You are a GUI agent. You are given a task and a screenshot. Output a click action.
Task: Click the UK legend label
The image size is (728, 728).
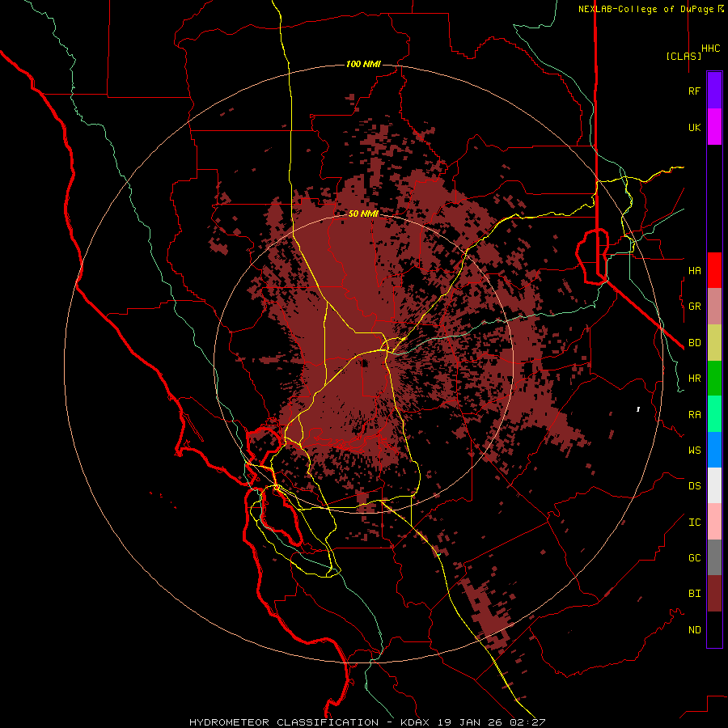point(694,127)
